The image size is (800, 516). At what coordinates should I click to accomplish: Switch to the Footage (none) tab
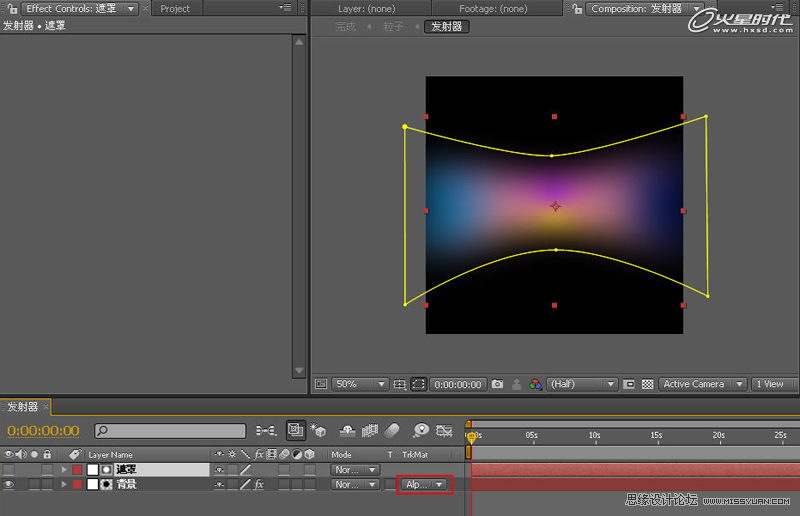493,9
